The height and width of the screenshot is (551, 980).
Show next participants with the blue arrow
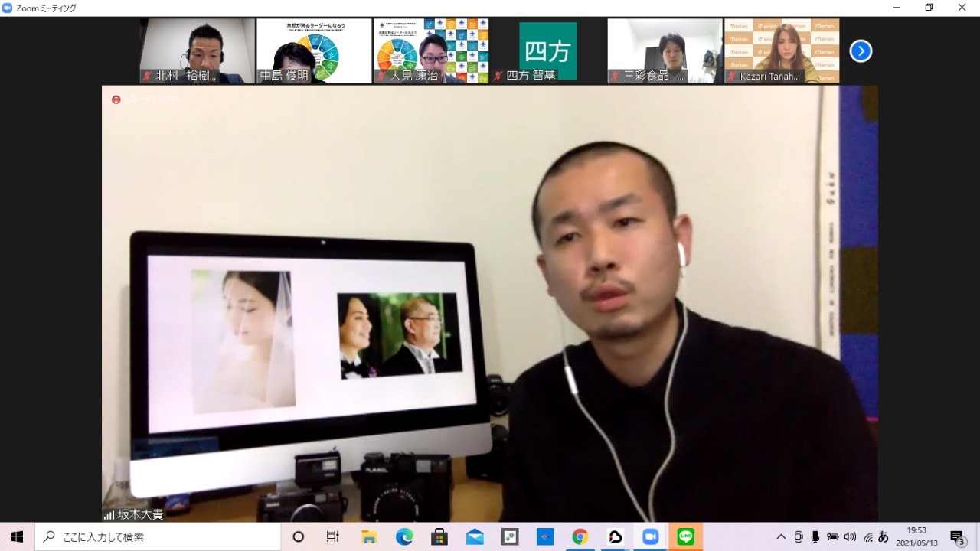pyautogui.click(x=861, y=51)
